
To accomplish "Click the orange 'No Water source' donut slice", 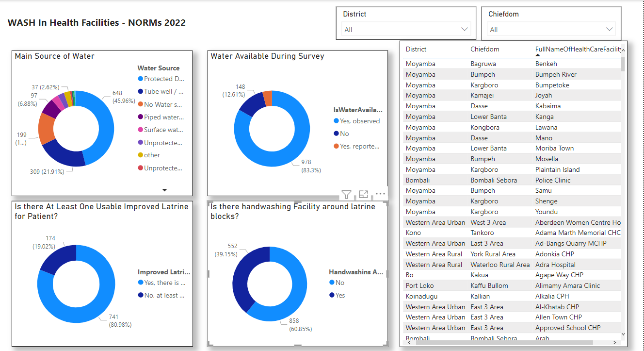I will pyautogui.click(x=48, y=129).
